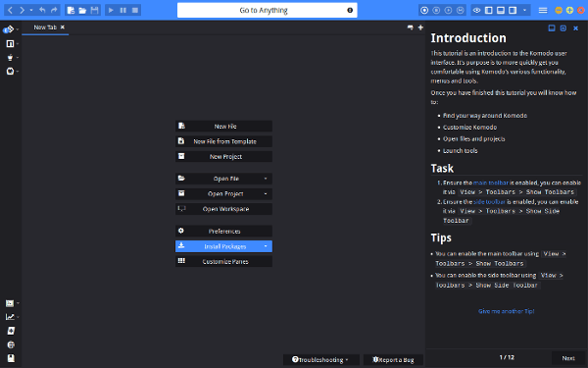Toggle the right pane visibility
Image resolution: width=588 pixels, height=368 pixels.
513,10
